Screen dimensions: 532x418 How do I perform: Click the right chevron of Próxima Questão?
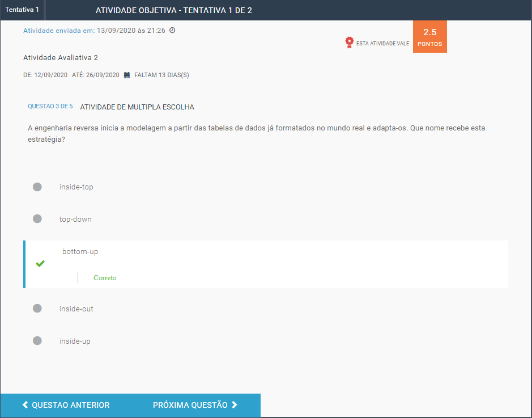coord(235,405)
